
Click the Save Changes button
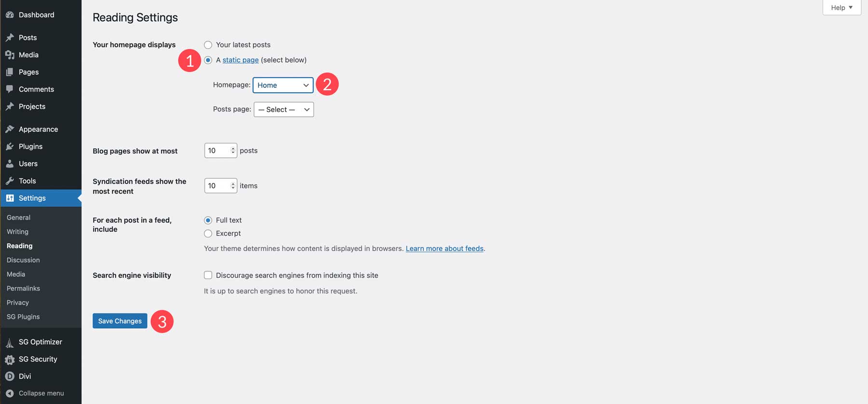pyautogui.click(x=120, y=321)
